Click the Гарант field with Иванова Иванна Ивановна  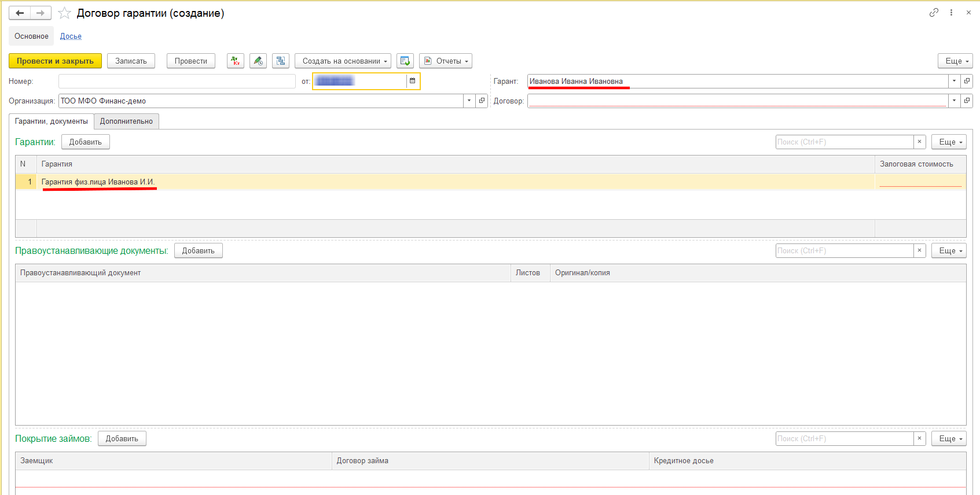point(737,81)
